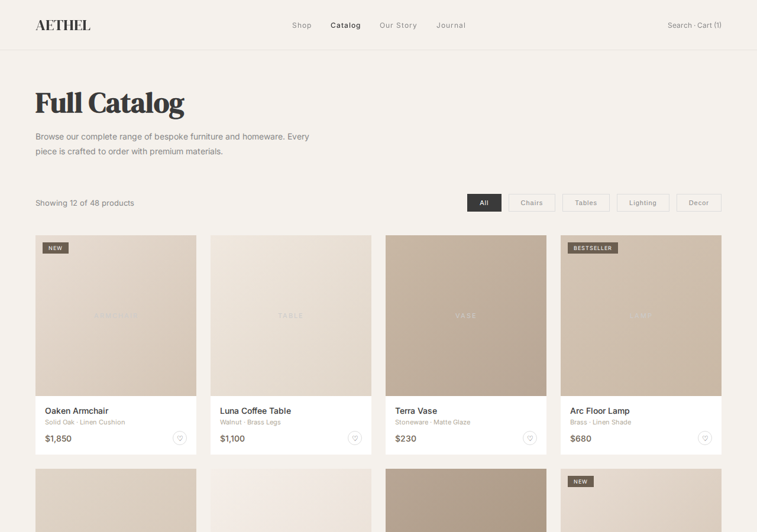This screenshot has width=757, height=532.
Task: Save Arc Floor Lamp via heart icon
Action: click(x=705, y=438)
